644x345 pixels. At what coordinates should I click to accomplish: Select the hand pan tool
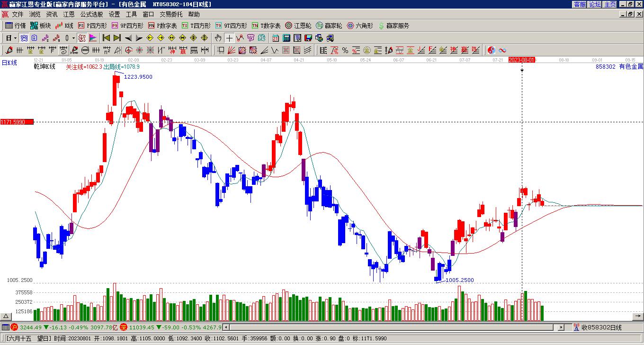pyautogui.click(x=218, y=38)
